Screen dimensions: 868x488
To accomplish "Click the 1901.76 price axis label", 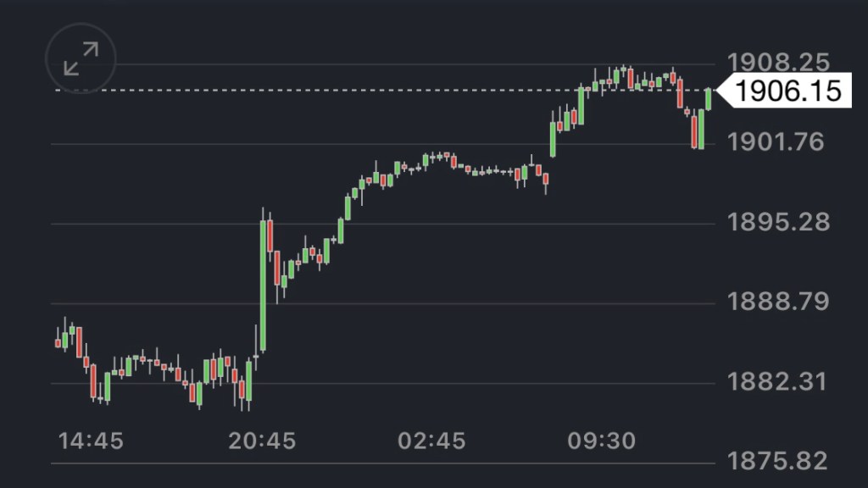I will click(x=776, y=141).
